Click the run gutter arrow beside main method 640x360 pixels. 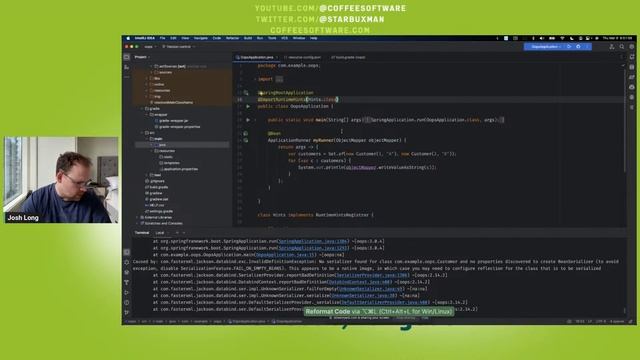pos(248,120)
